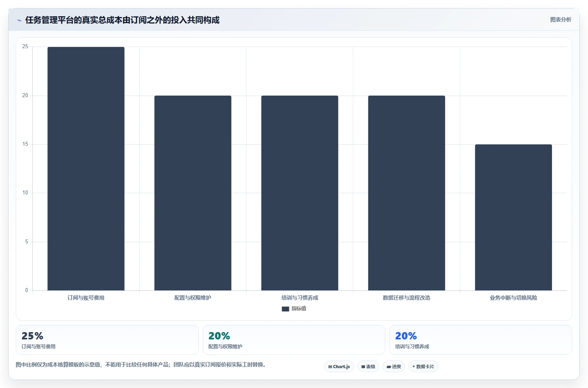Toggle the 指标值 legend color box

click(285, 309)
